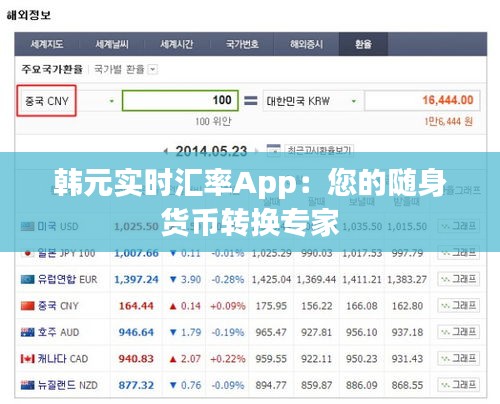Viewport: 500px width, 404px height.
Task: Click the New Zealand flag in NZD row
Action: (x=27, y=385)
